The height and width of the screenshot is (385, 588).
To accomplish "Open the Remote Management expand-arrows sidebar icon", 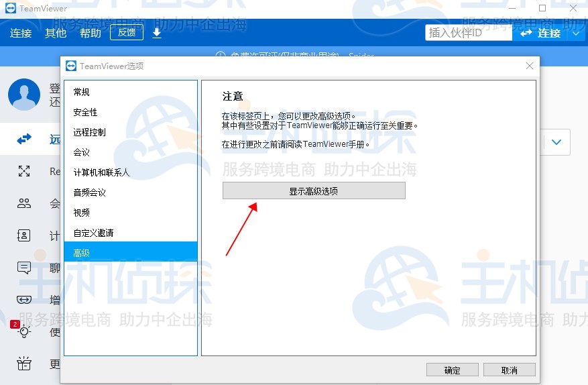I will (24, 171).
